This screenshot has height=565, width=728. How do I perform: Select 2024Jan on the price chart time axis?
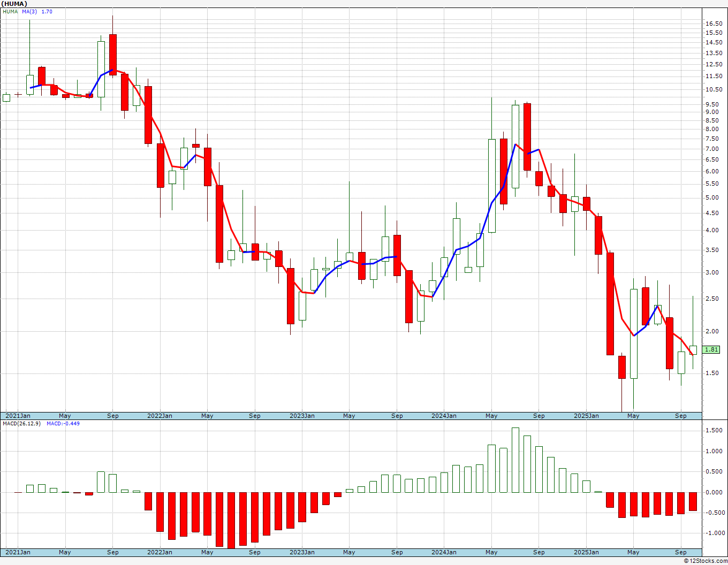point(444,416)
